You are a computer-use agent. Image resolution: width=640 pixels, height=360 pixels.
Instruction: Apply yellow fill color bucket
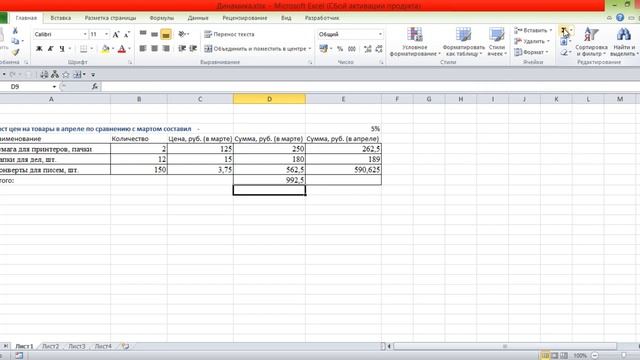pos(105,49)
